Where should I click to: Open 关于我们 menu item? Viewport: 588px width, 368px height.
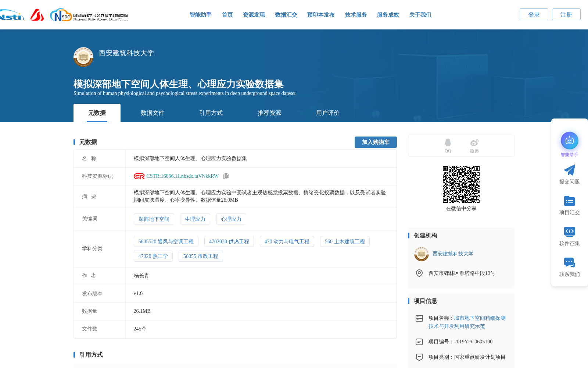[x=420, y=15]
